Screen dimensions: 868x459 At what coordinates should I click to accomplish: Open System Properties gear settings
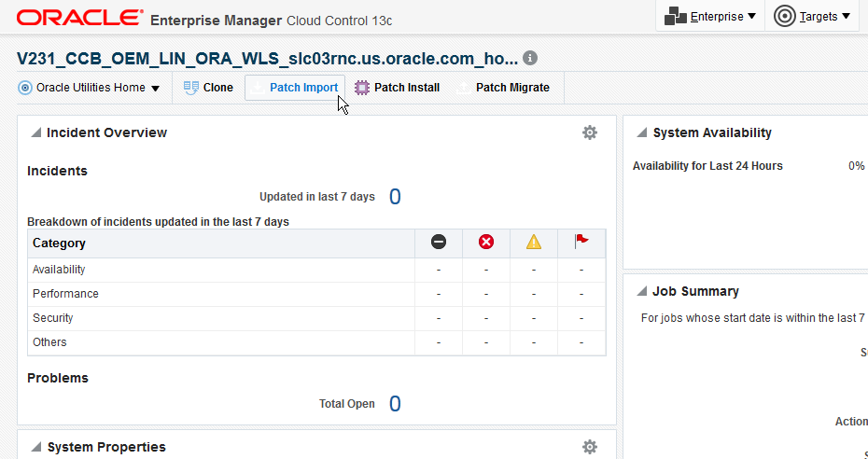(590, 447)
